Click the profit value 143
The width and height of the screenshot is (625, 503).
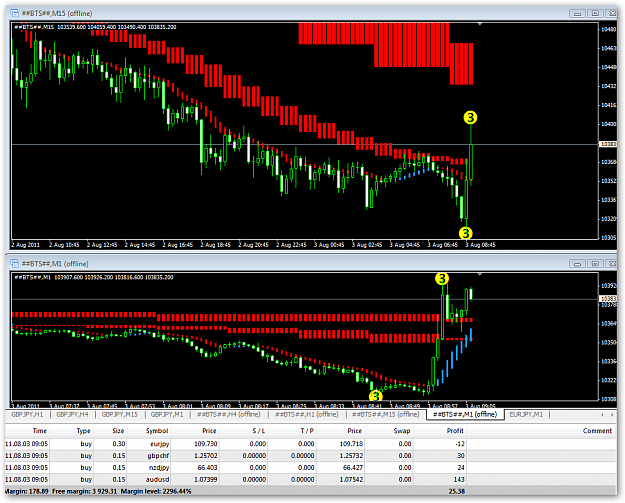coord(459,479)
